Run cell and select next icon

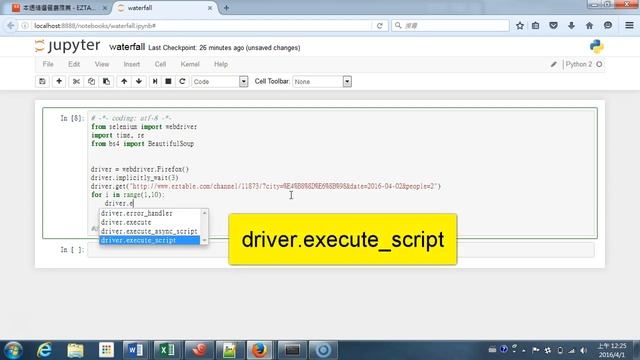click(155, 81)
